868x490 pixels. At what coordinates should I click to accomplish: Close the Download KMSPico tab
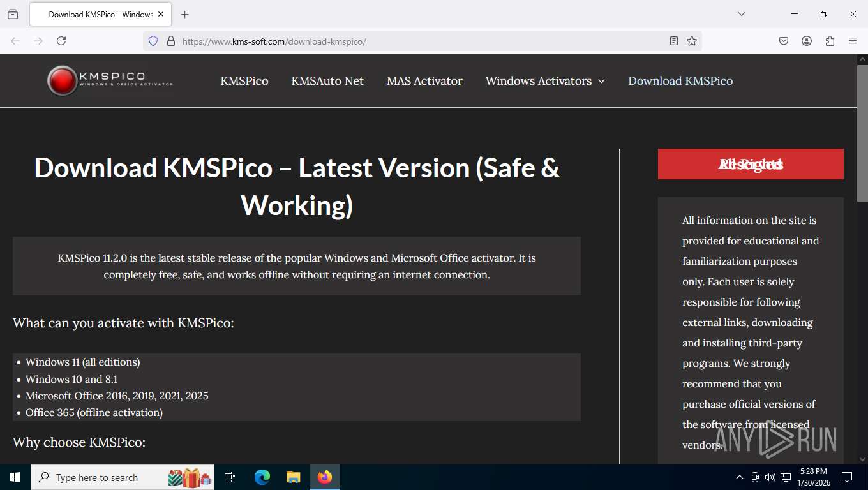tap(161, 14)
